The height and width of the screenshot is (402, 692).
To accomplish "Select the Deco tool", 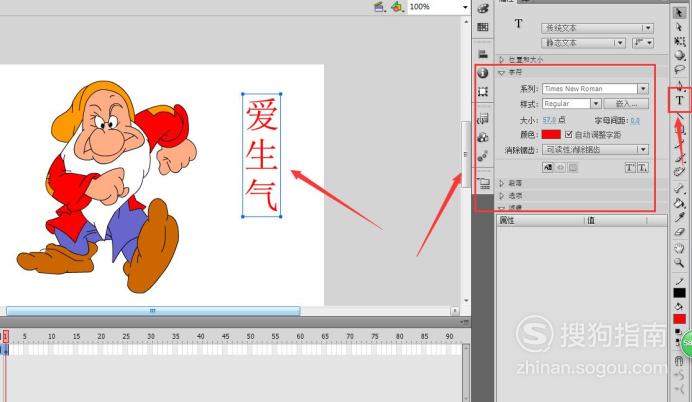I will [x=680, y=172].
